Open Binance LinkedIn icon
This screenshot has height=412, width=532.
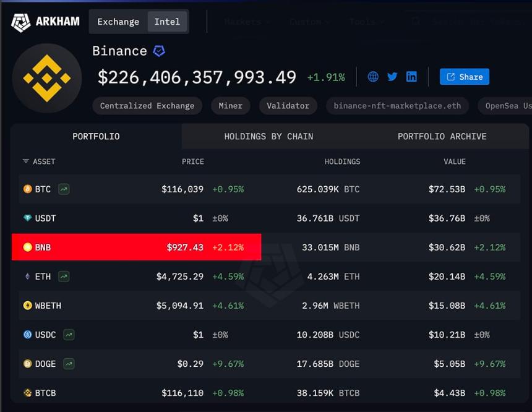(x=411, y=77)
